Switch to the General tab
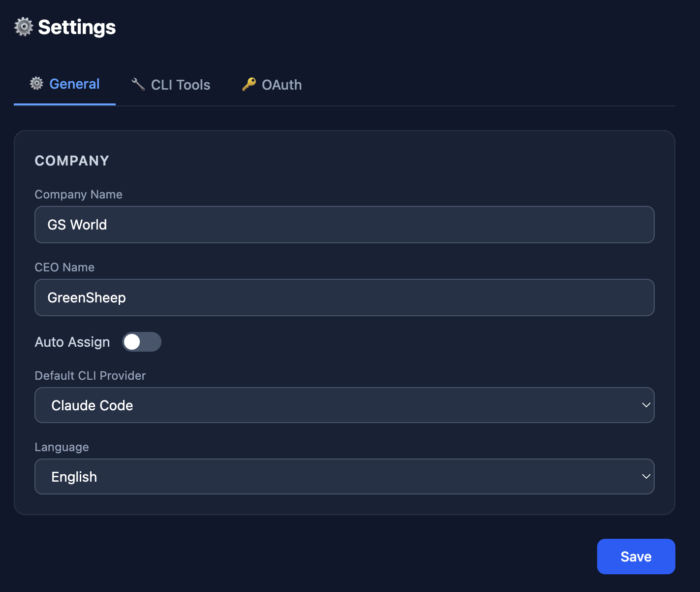Viewport: 700px width, 592px height. point(74,84)
